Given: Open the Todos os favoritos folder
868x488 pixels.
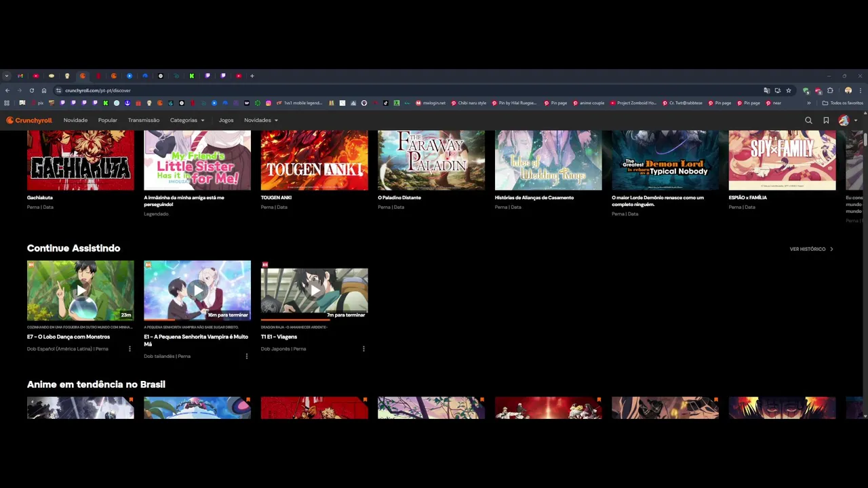Looking at the screenshot, I should (843, 103).
